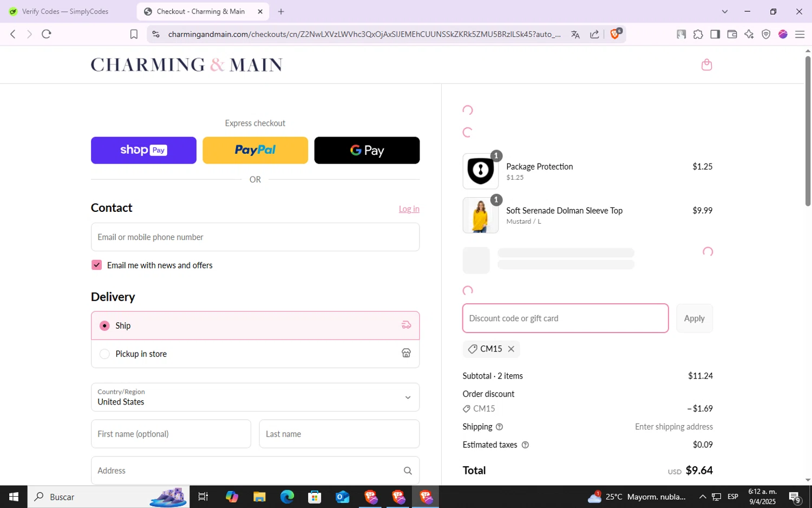Click the Soft Serenade Dolman Sleeve Top thumbnail

[x=481, y=215]
